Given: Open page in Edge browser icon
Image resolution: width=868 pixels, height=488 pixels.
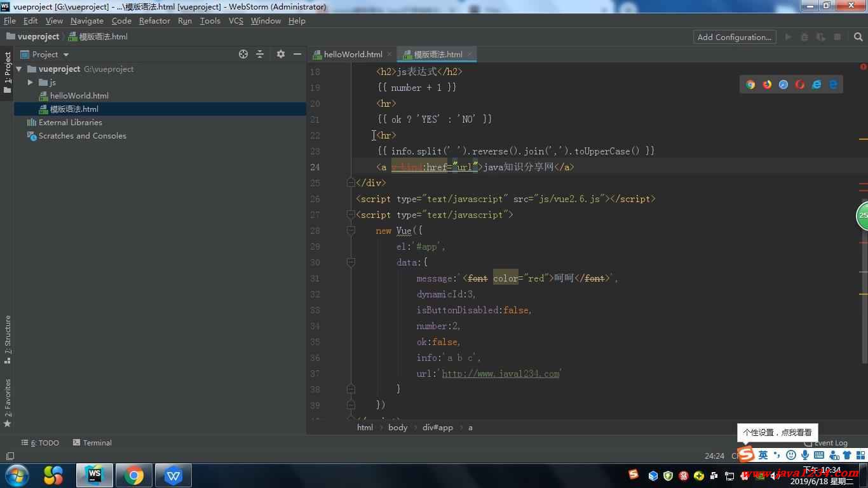Looking at the screenshot, I should (x=833, y=85).
